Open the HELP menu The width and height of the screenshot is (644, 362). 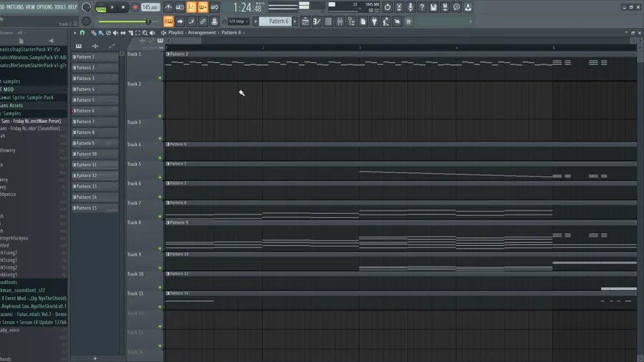coord(72,7)
